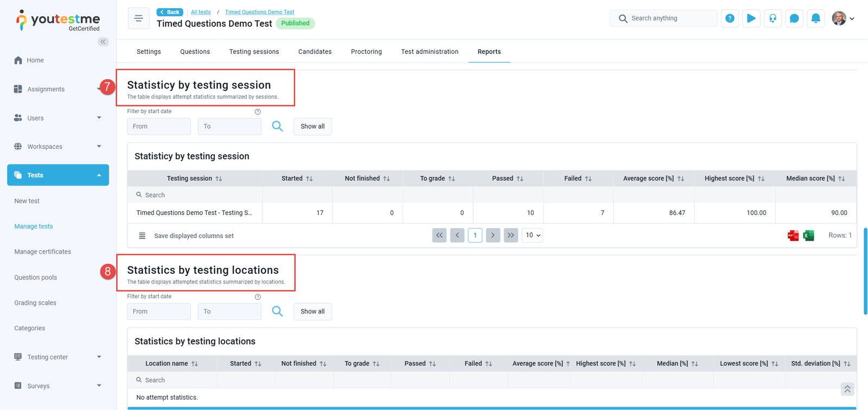Open rows per page dropdown
The width and height of the screenshot is (868, 410).
532,235
